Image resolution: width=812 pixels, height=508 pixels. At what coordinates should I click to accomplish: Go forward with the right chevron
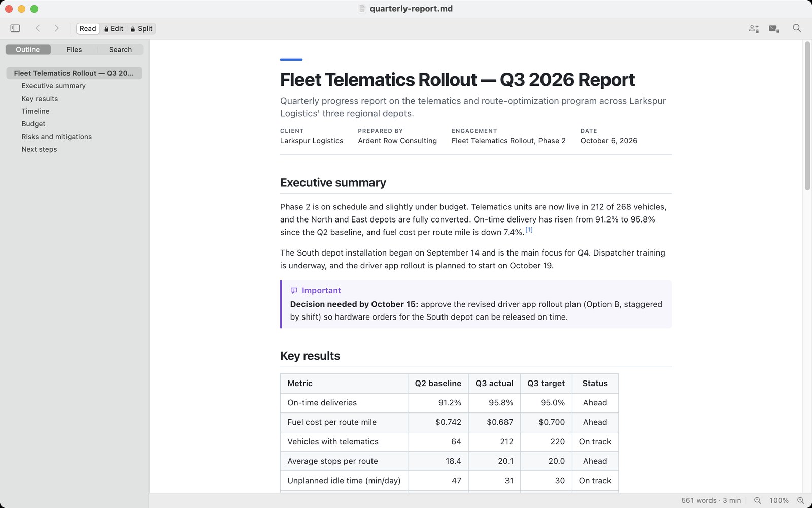pos(56,28)
